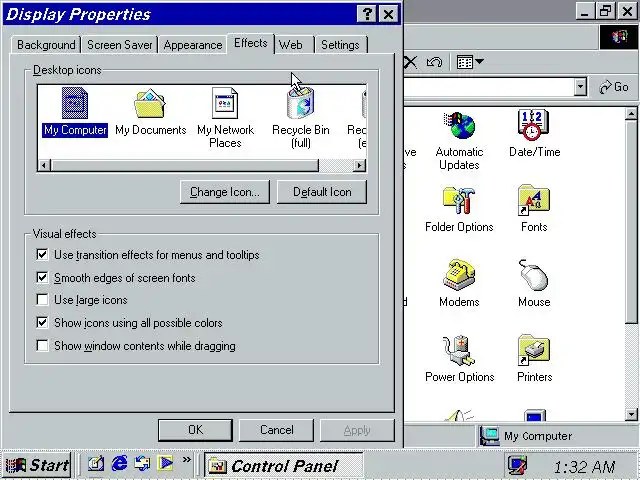The height and width of the screenshot is (480, 640).
Task: Launch Internet Explorer from Quick Launch
Action: [x=120, y=464]
